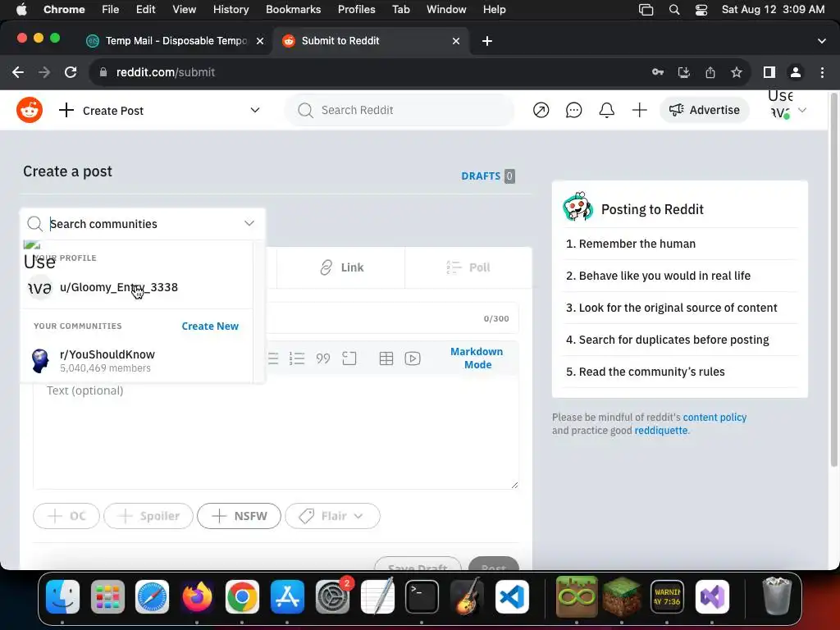Switch to Markdown Mode
Screen dimensions: 840x630
pos(477,358)
